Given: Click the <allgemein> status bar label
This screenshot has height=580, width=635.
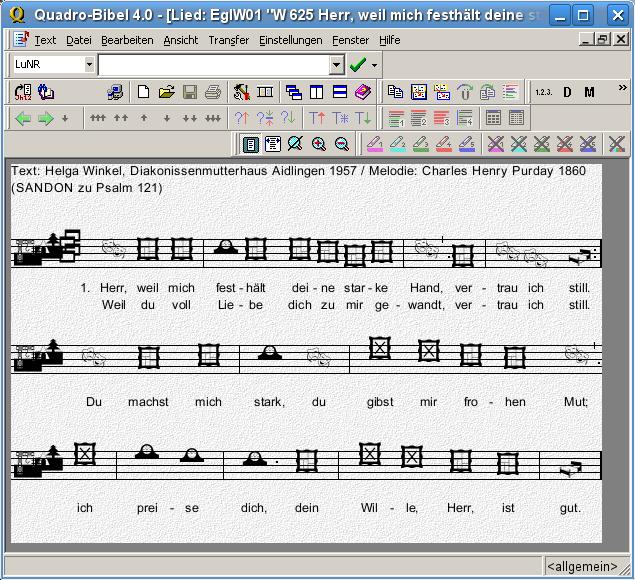Looking at the screenshot, I should pos(582,566).
